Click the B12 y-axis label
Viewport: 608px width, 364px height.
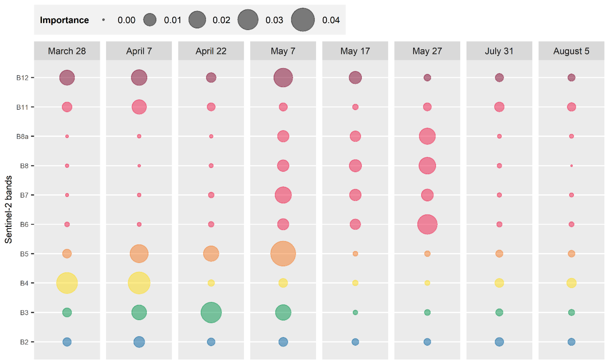22,78
